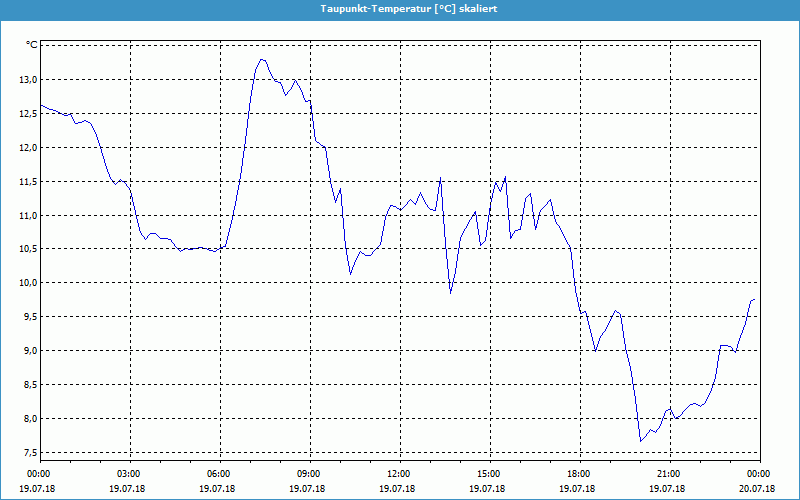Click the °C unit label on the y-axis
Viewport: 800px width, 500px height.
32,45
